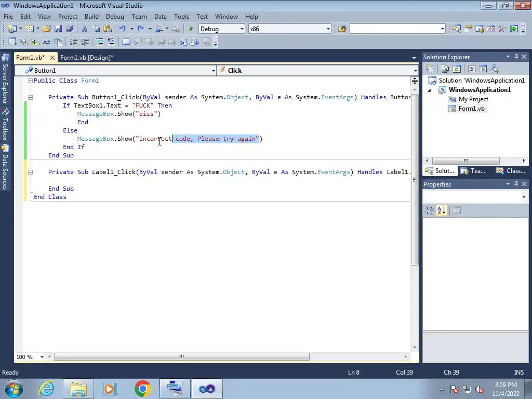Screen dimensions: 532x399
Task: Click the New Project toolbar icon
Action: tap(12, 29)
